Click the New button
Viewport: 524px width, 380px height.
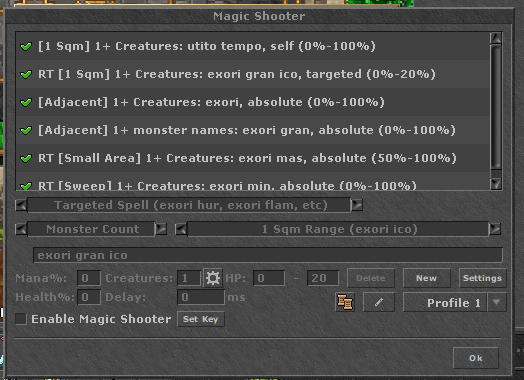[426, 278]
